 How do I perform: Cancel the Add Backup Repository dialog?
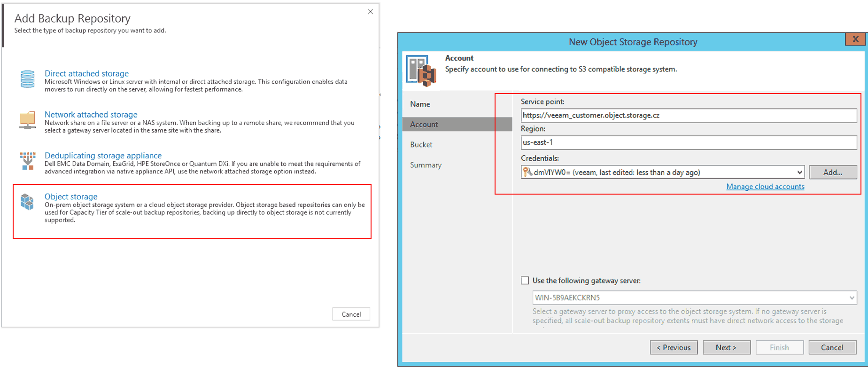click(x=351, y=314)
